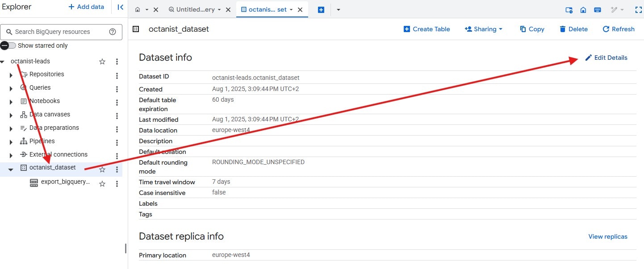Click the Add data button
This screenshot has width=644, height=269.
pyautogui.click(x=86, y=7)
